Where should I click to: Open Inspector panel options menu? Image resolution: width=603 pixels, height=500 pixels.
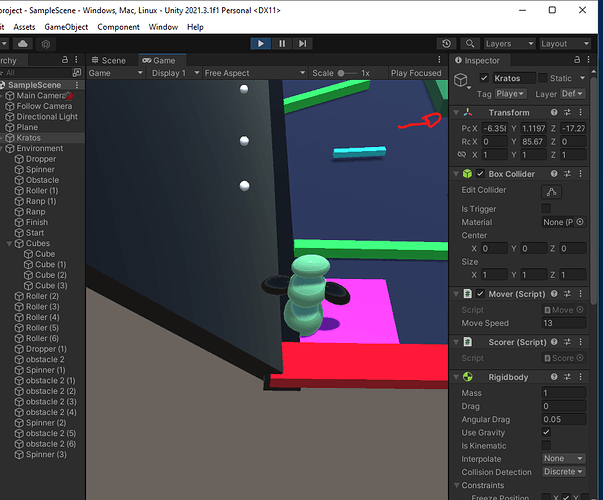pos(588,60)
